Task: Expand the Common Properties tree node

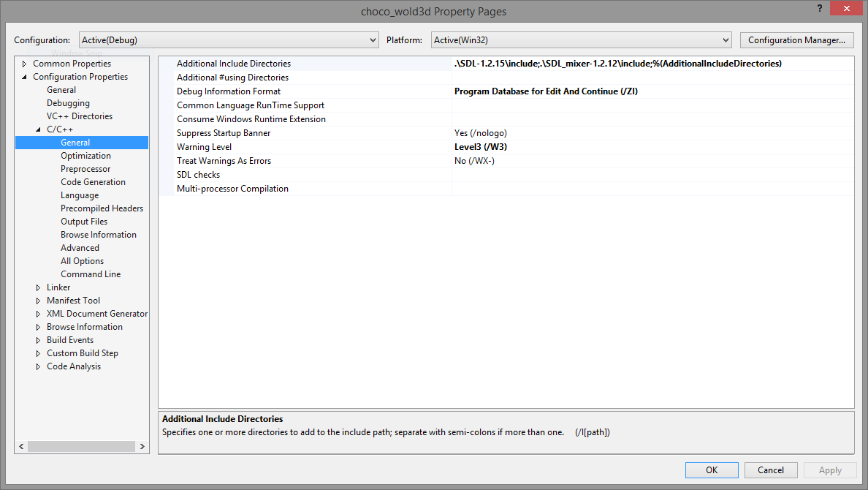Action: pyautogui.click(x=24, y=64)
